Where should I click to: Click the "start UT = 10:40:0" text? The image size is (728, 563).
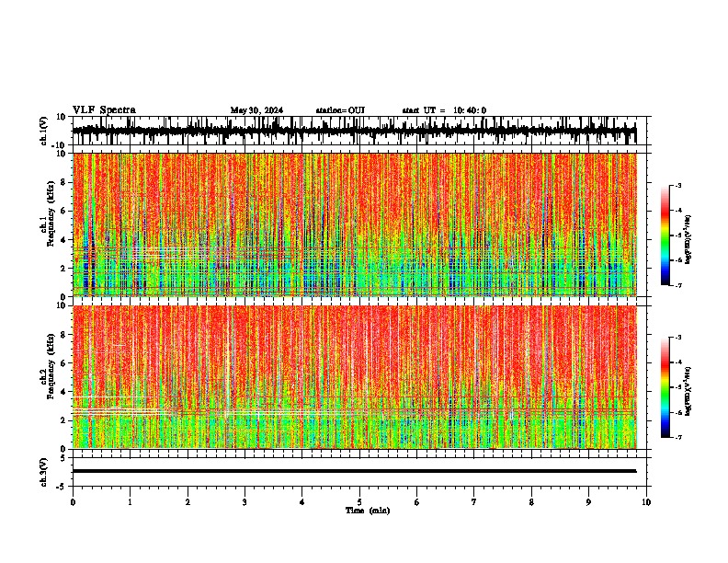[x=444, y=110]
